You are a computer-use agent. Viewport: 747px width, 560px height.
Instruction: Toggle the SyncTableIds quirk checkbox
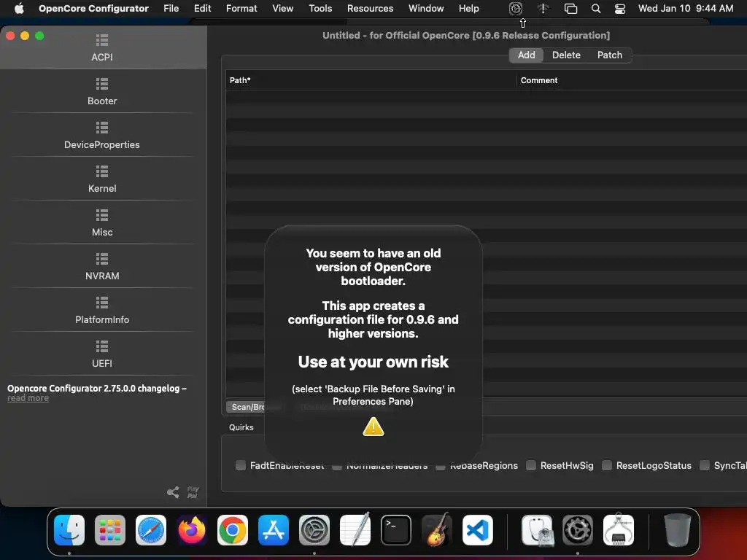(704, 465)
